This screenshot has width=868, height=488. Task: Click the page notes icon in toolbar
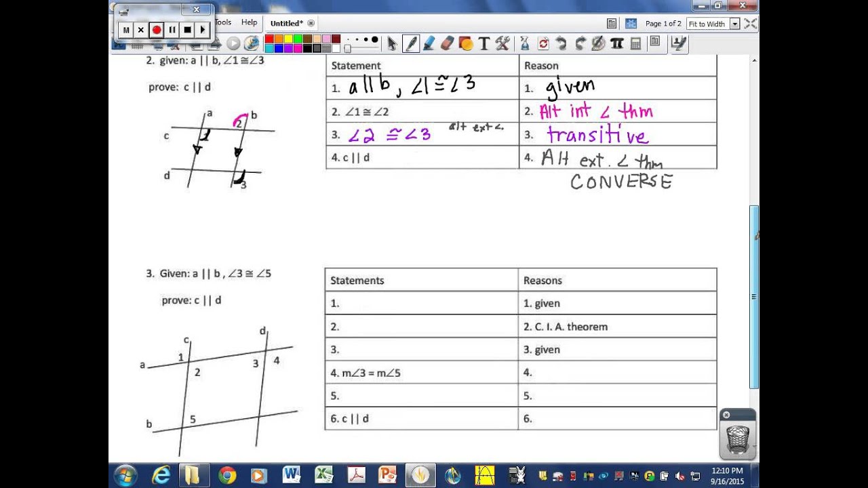tap(654, 42)
